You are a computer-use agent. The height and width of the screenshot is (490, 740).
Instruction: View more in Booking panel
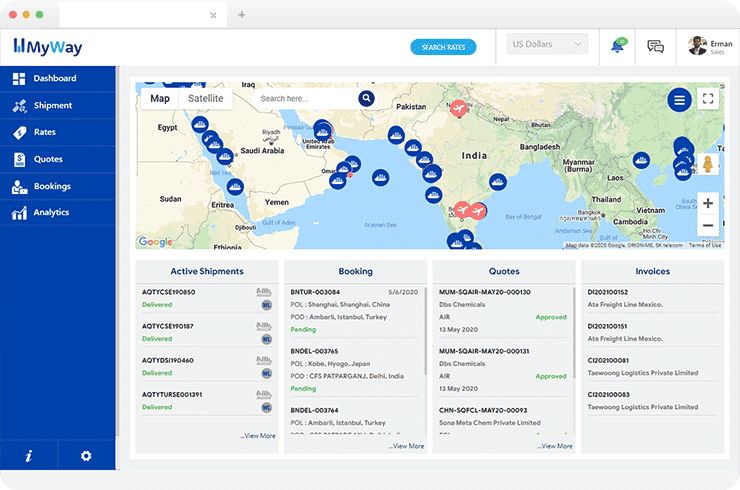point(406,446)
